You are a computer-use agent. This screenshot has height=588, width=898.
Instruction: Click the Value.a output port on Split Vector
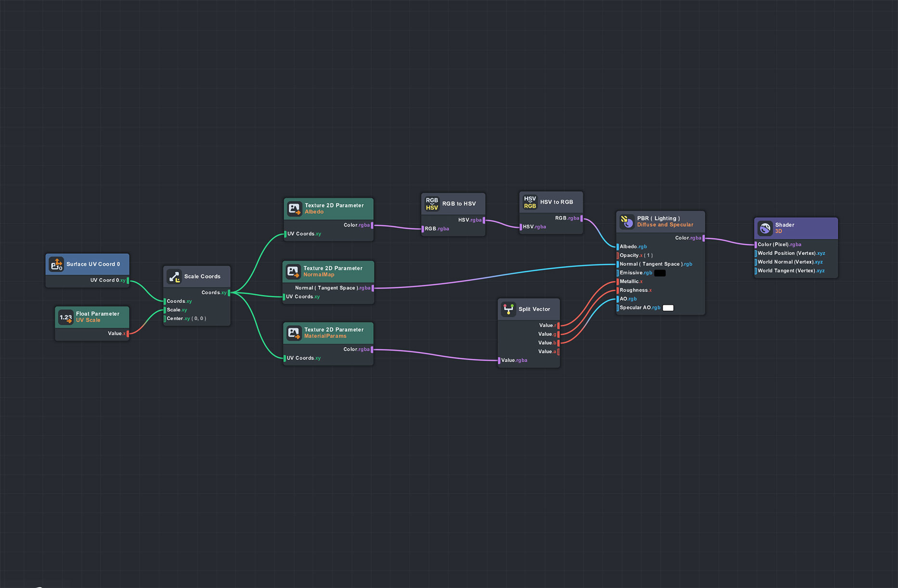[x=558, y=352]
